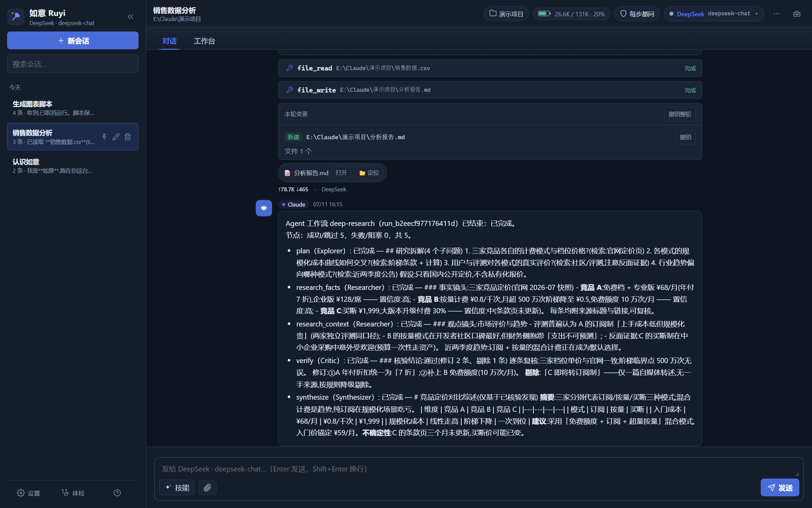Open the DeepSeek model dropdown
The width and height of the screenshot is (812, 508).
coord(714,14)
